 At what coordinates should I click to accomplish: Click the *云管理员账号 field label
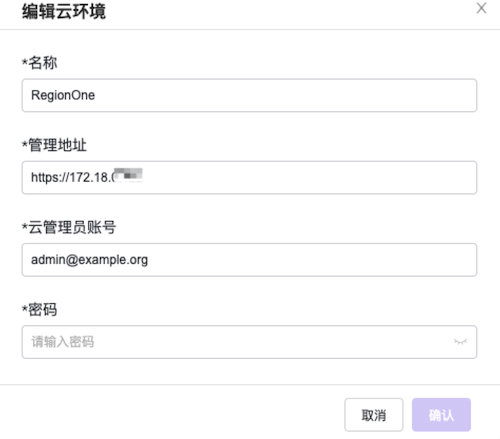69,227
